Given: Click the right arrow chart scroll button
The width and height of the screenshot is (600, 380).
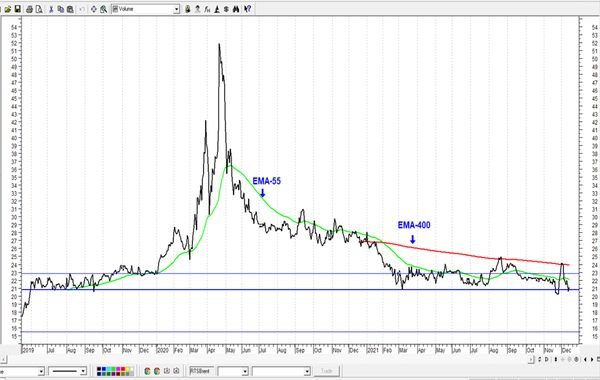Looking at the screenshot, I should point(592,359).
